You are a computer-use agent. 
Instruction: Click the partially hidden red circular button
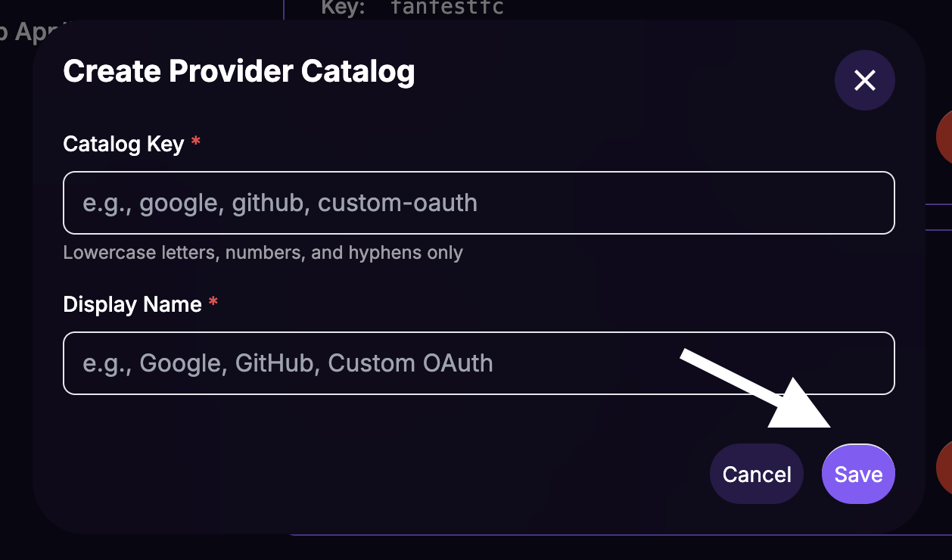tap(946, 137)
